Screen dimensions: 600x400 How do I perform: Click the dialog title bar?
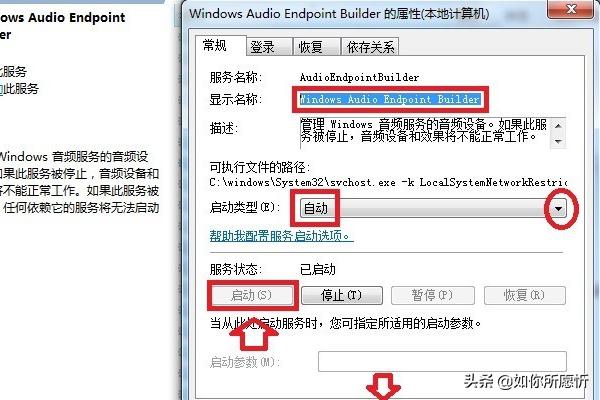[x=364, y=14]
